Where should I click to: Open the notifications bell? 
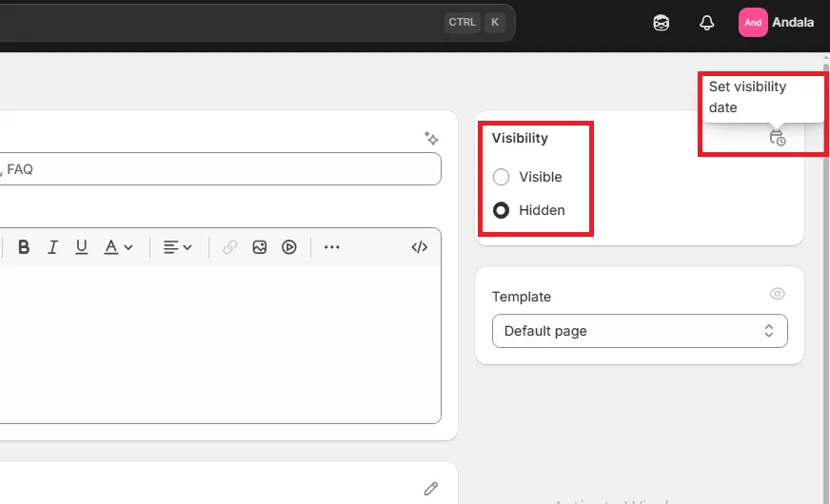coord(706,23)
